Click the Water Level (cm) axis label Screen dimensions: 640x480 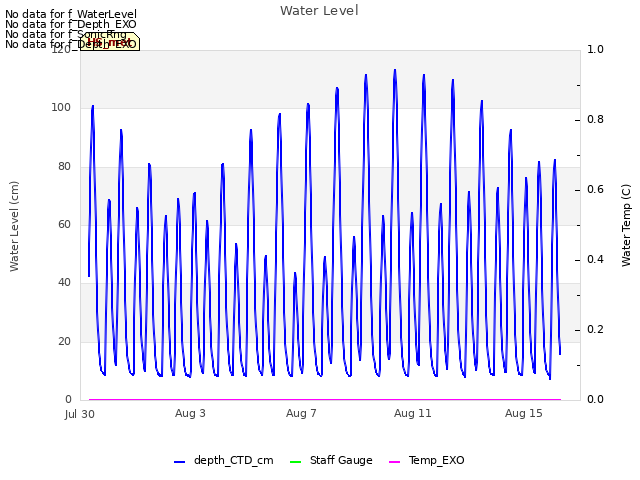tap(14, 227)
